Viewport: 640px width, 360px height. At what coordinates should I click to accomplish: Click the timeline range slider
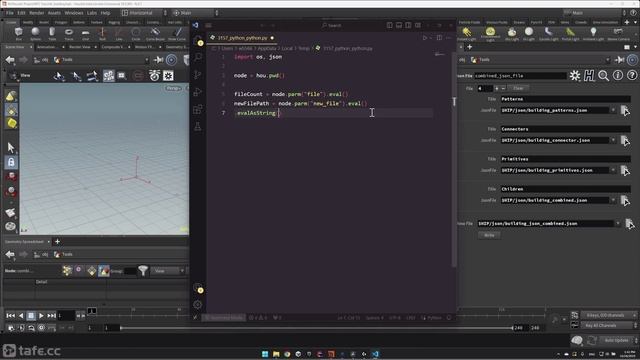(x=316, y=328)
